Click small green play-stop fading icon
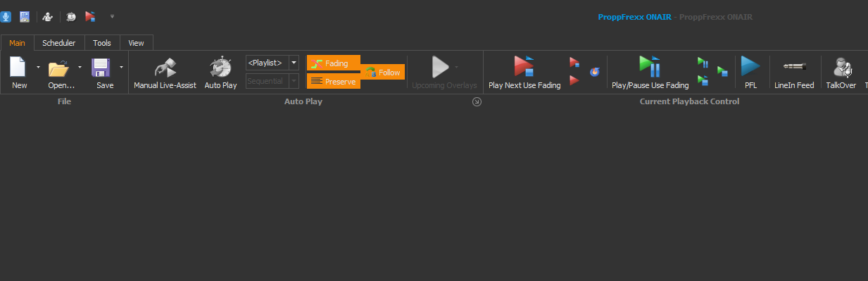This screenshot has height=281, width=868. coord(703,80)
